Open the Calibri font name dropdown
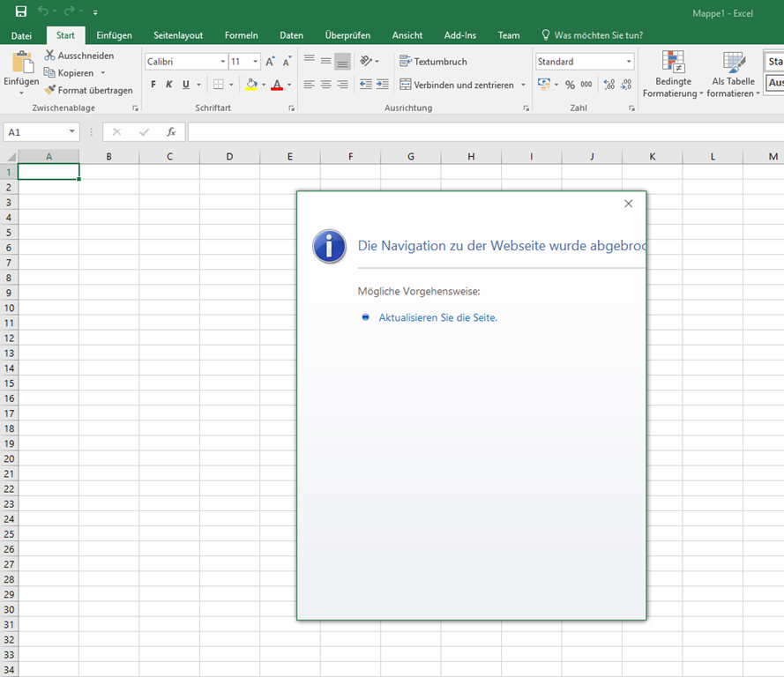The image size is (784, 677). [x=222, y=62]
